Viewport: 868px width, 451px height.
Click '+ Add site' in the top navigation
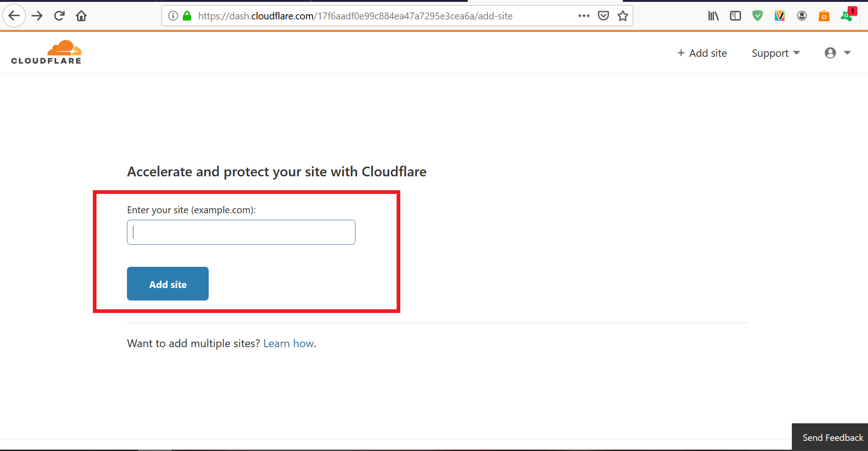point(702,53)
